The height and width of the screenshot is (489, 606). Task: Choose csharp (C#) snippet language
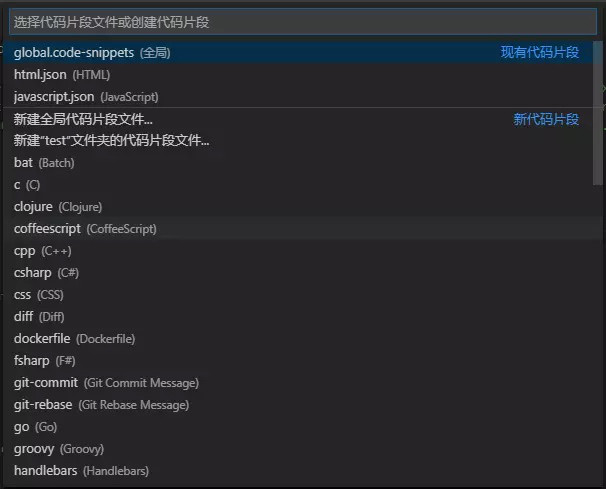[46, 273]
